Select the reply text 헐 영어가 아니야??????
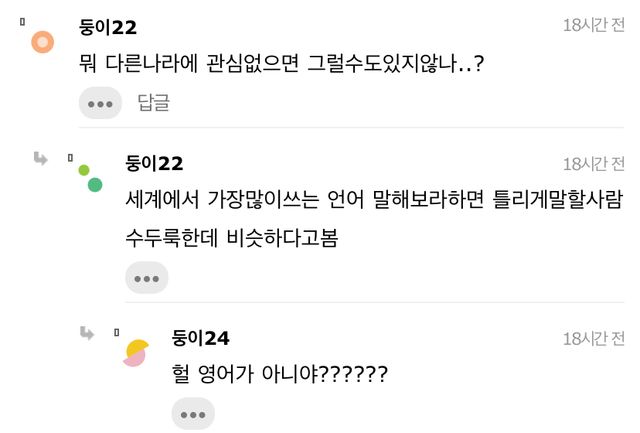Screen dimensions: 640x433 [279, 374]
